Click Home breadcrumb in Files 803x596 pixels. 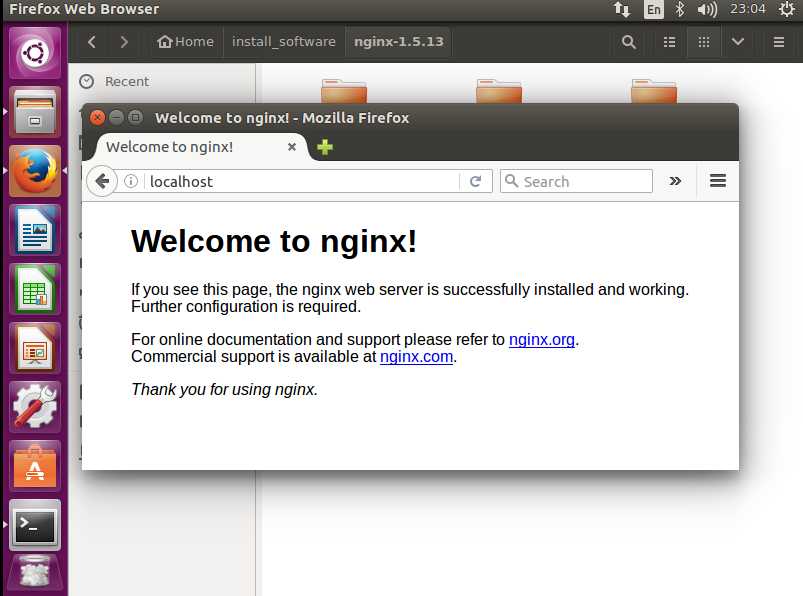click(x=185, y=41)
